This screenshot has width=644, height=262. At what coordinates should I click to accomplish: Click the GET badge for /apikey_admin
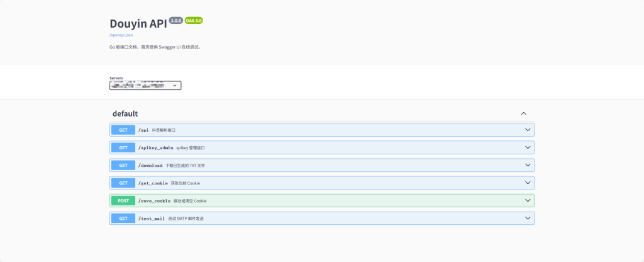click(x=123, y=147)
